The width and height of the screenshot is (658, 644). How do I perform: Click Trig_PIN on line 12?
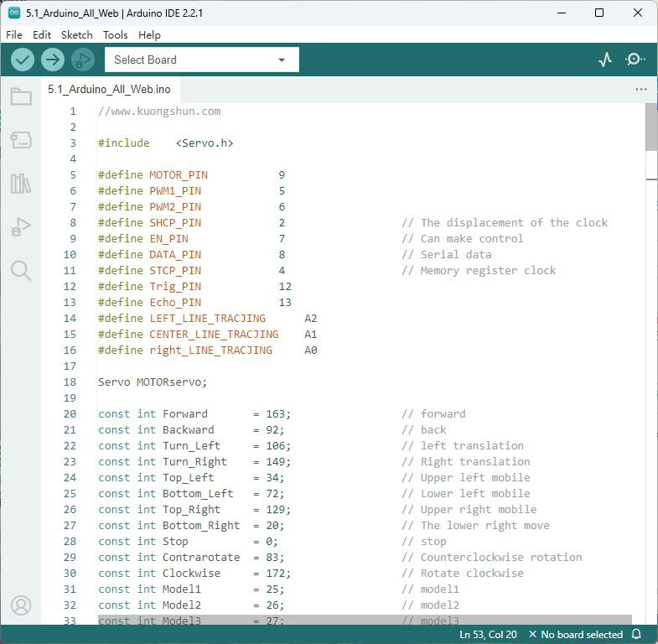tap(175, 287)
